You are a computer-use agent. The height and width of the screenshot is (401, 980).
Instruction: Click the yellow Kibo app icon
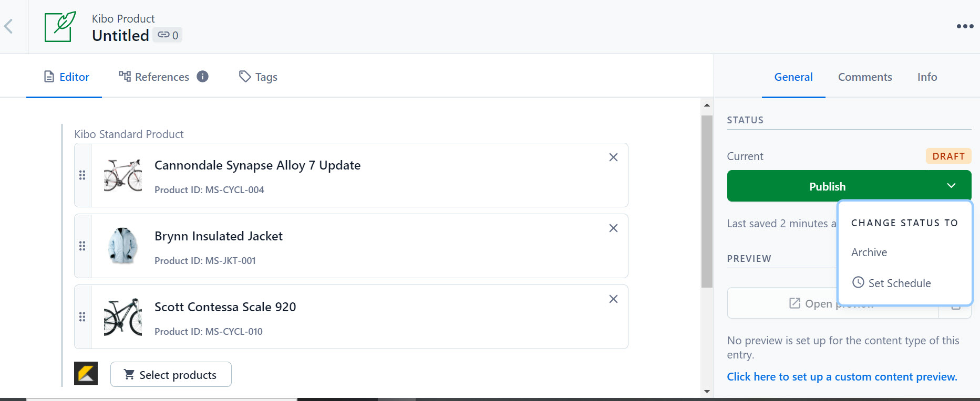point(86,373)
